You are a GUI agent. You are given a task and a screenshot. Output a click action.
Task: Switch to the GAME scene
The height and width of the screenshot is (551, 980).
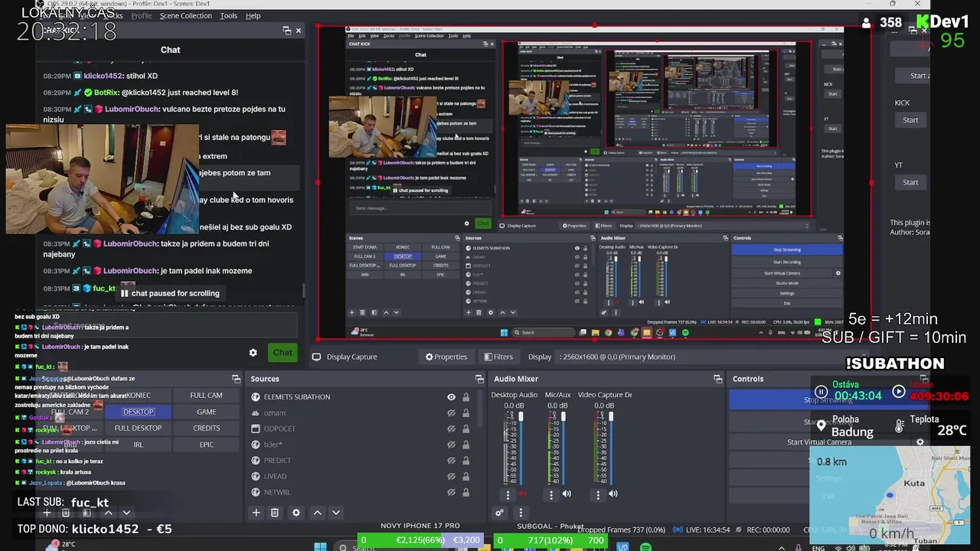206,412
